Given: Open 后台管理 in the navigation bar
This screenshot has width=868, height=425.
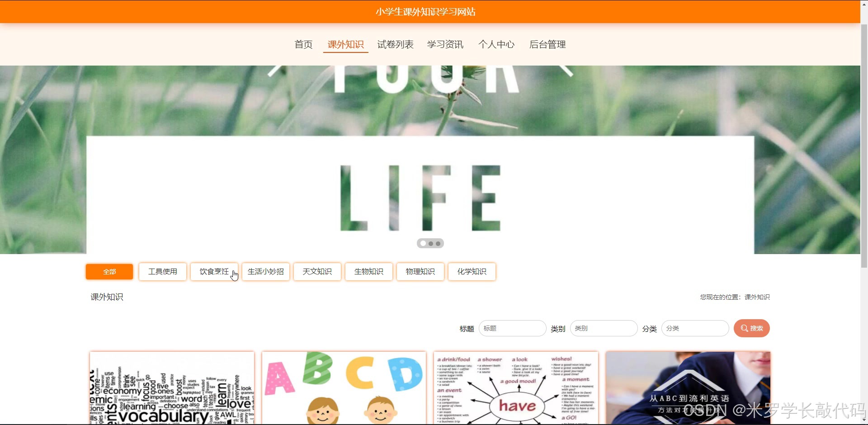Looking at the screenshot, I should tap(547, 44).
